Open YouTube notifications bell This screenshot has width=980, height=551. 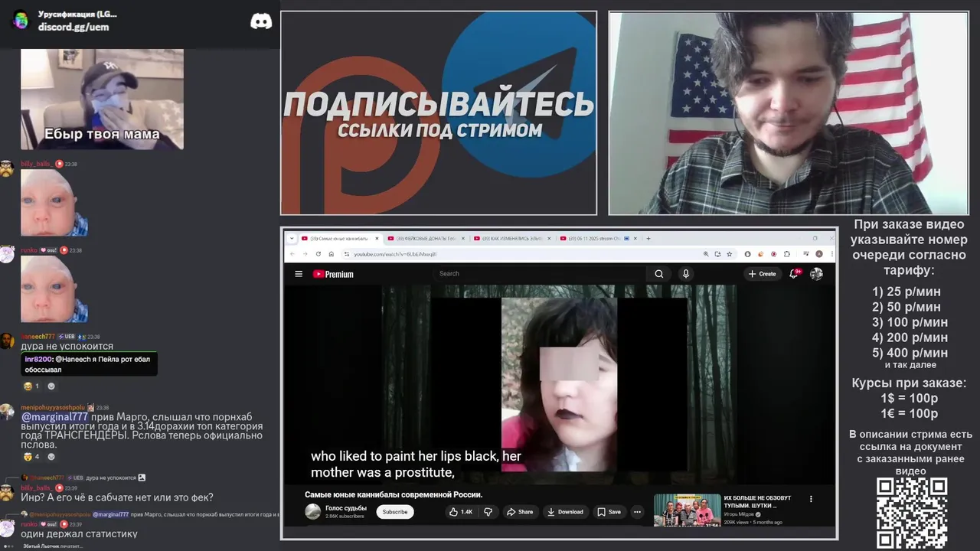click(794, 274)
